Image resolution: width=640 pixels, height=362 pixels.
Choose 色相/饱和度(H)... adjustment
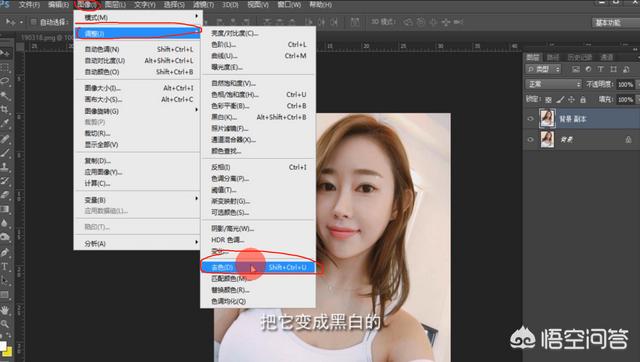coord(258,94)
